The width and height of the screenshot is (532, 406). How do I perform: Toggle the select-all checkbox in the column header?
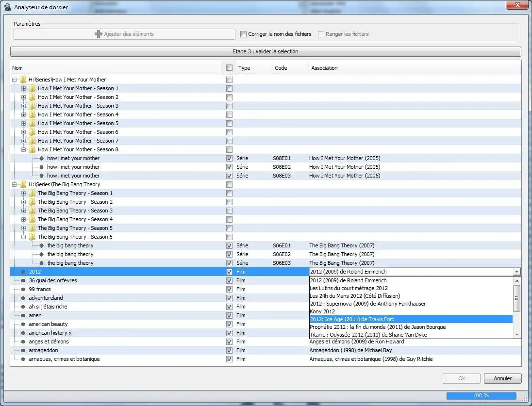pyautogui.click(x=229, y=68)
